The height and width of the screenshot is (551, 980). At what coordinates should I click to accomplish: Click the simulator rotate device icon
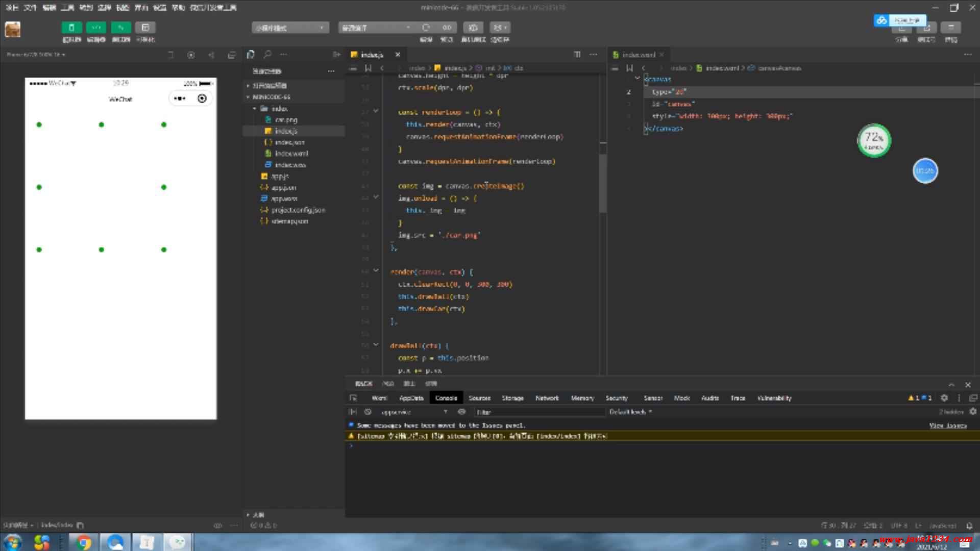click(x=171, y=55)
